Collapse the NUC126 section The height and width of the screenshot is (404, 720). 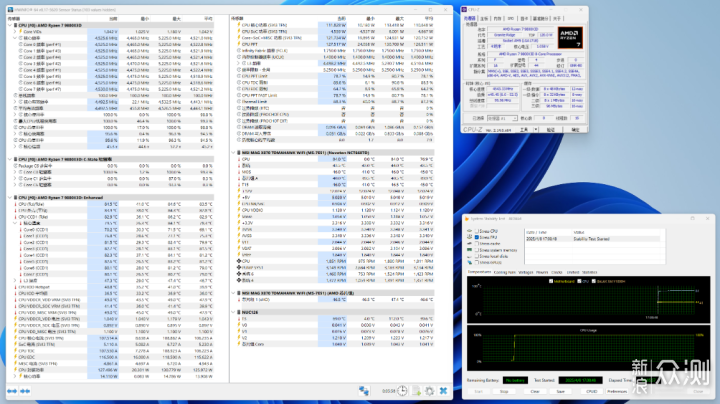click(233, 312)
